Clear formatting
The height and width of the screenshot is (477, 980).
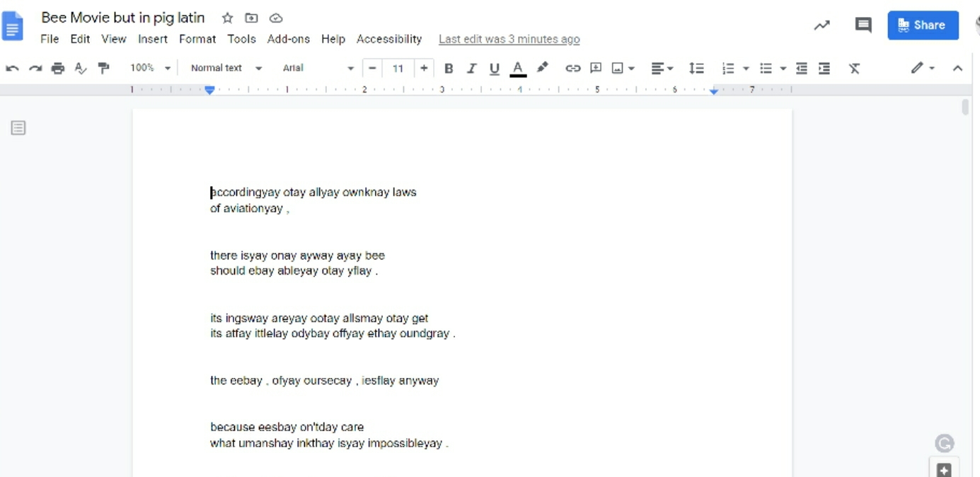(x=855, y=68)
